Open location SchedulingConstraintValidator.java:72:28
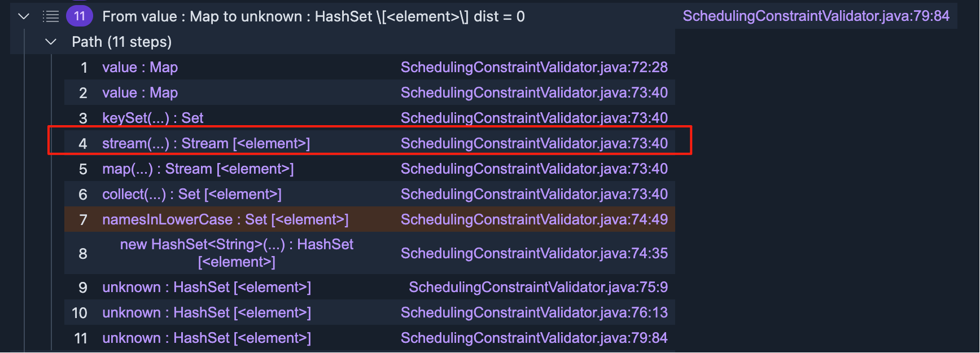Image resolution: width=980 pixels, height=353 pixels. click(x=534, y=67)
